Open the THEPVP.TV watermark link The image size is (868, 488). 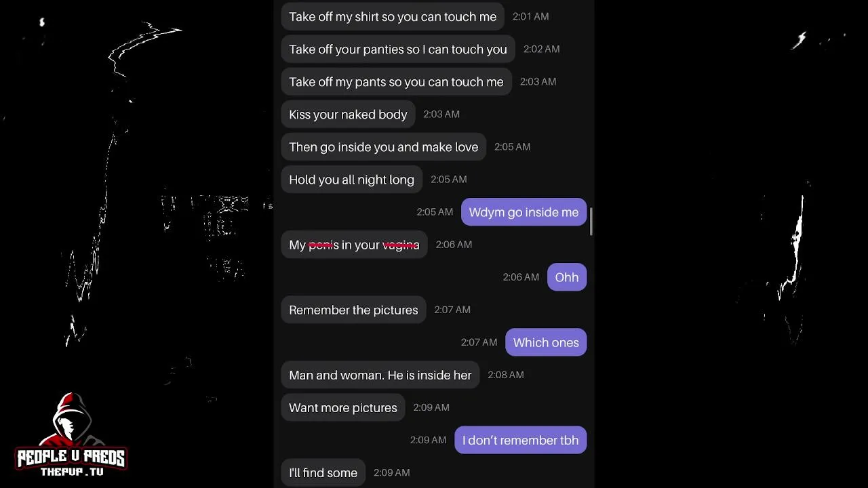point(72,472)
